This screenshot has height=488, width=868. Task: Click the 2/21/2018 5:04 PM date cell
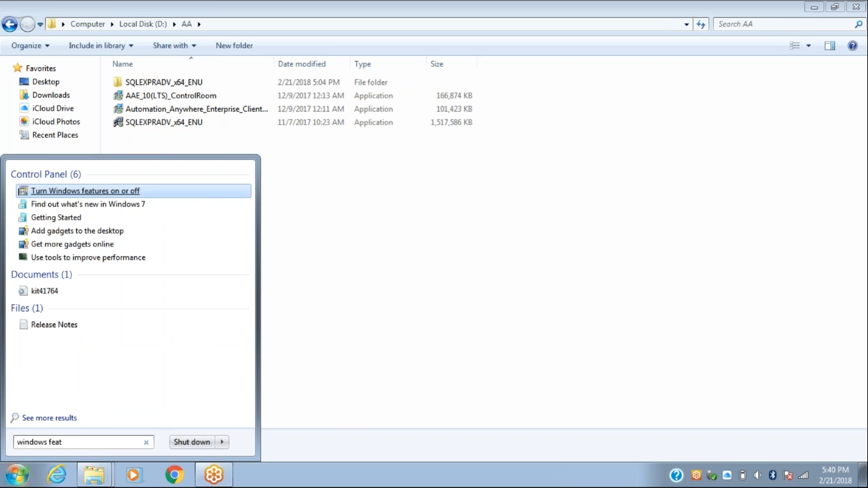click(x=309, y=83)
